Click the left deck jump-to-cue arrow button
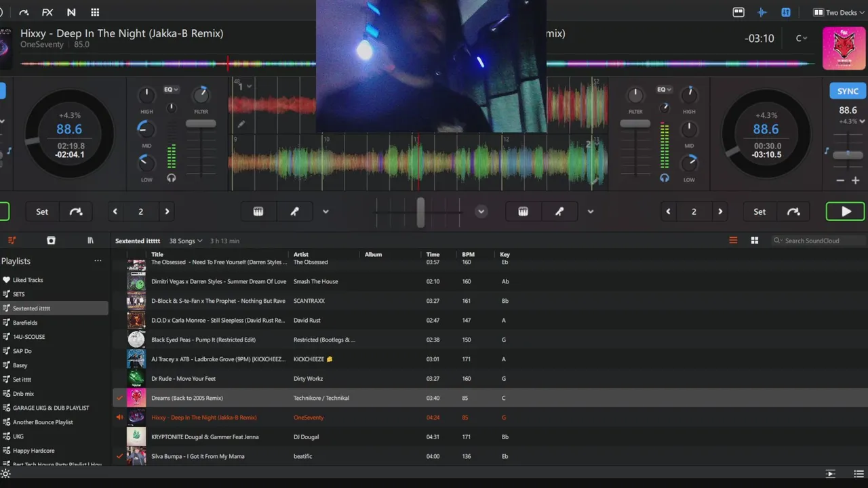 coord(76,211)
